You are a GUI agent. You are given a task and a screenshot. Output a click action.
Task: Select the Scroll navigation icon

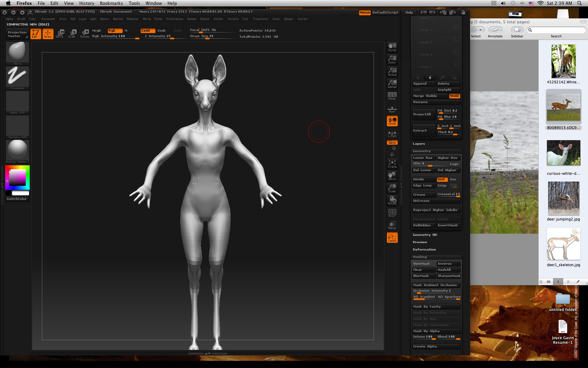392,47
